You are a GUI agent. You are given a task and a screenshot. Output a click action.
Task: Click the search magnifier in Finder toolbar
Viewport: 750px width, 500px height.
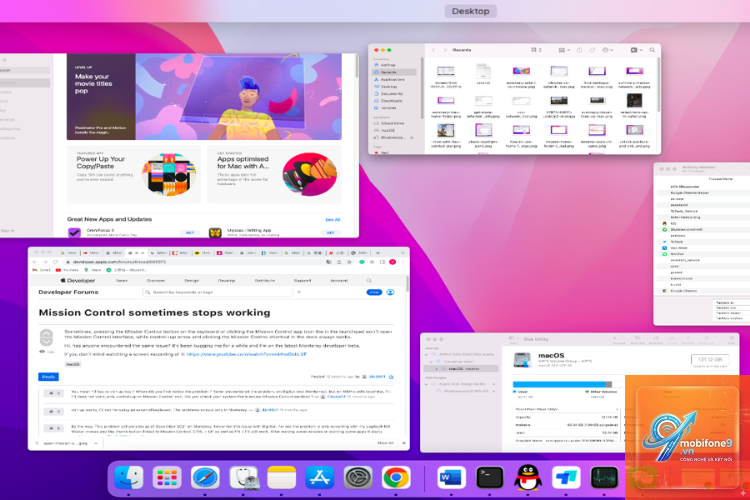(652, 50)
